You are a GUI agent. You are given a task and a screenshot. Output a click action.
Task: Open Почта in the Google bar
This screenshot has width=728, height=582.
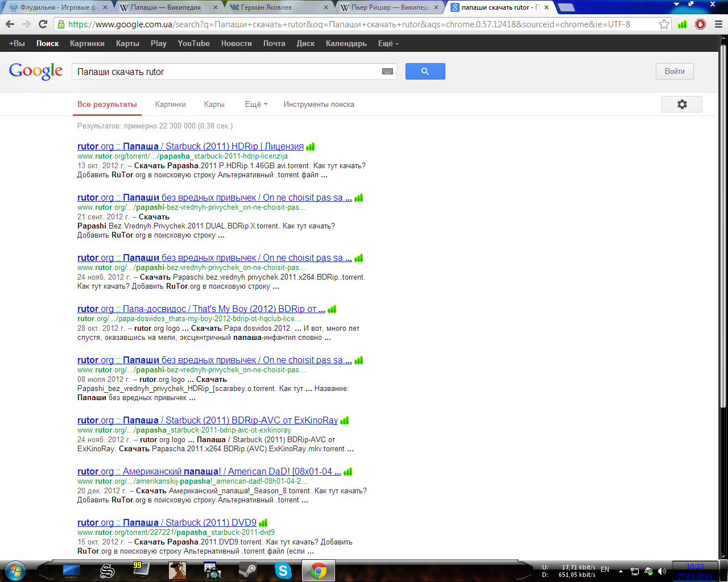[274, 43]
